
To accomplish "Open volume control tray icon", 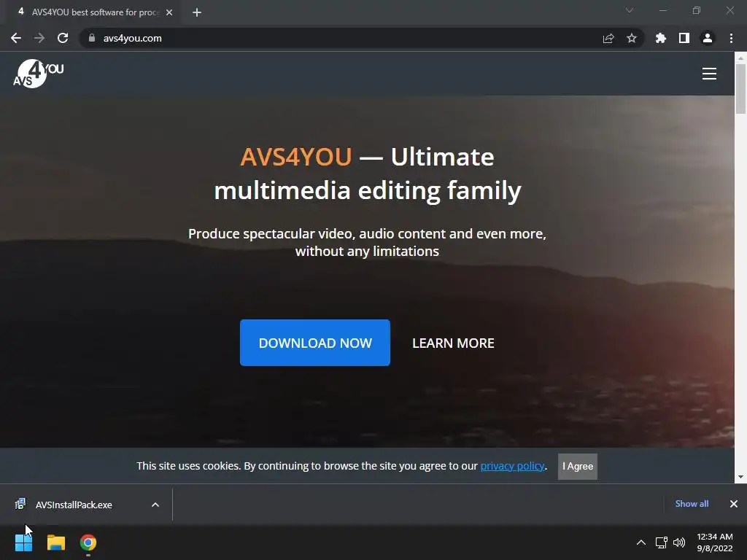I will point(679,542).
